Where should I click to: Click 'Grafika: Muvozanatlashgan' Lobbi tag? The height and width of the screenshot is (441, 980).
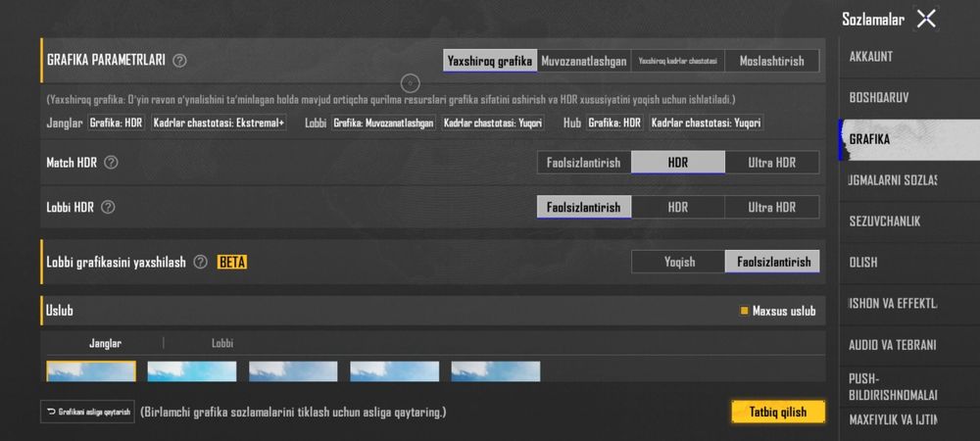click(384, 123)
